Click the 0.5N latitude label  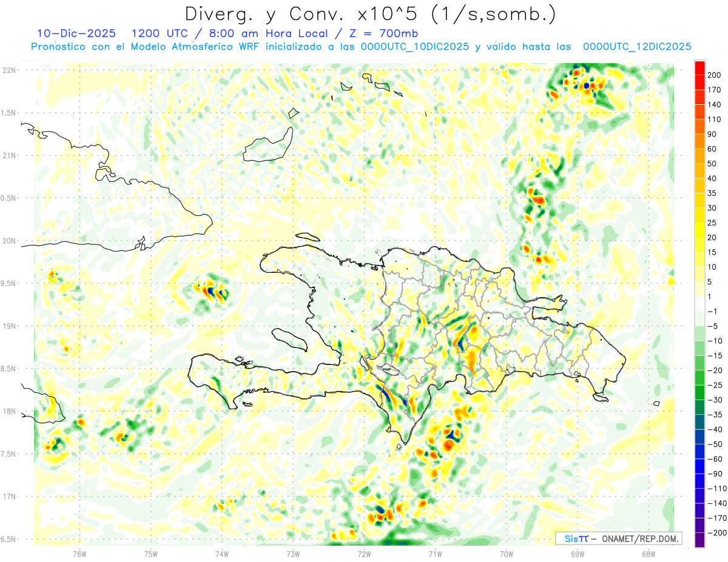pos(9,198)
